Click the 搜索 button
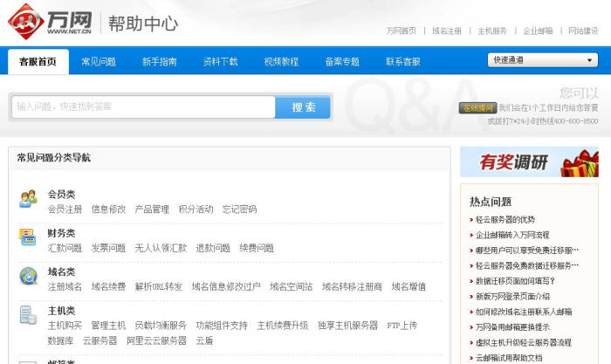This screenshot has width=611, height=364. (x=303, y=107)
